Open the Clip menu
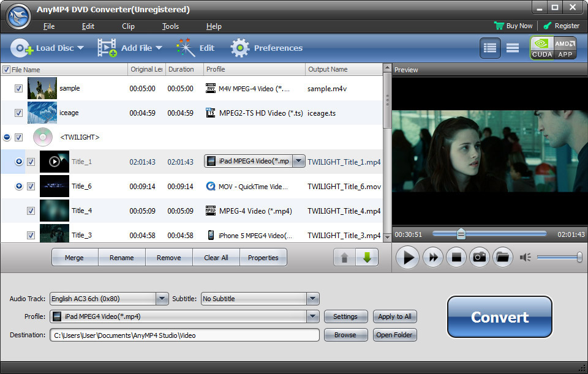 pos(128,26)
